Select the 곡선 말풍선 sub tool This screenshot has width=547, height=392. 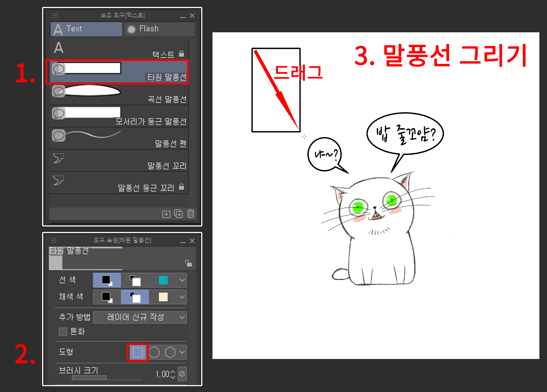tap(119, 94)
